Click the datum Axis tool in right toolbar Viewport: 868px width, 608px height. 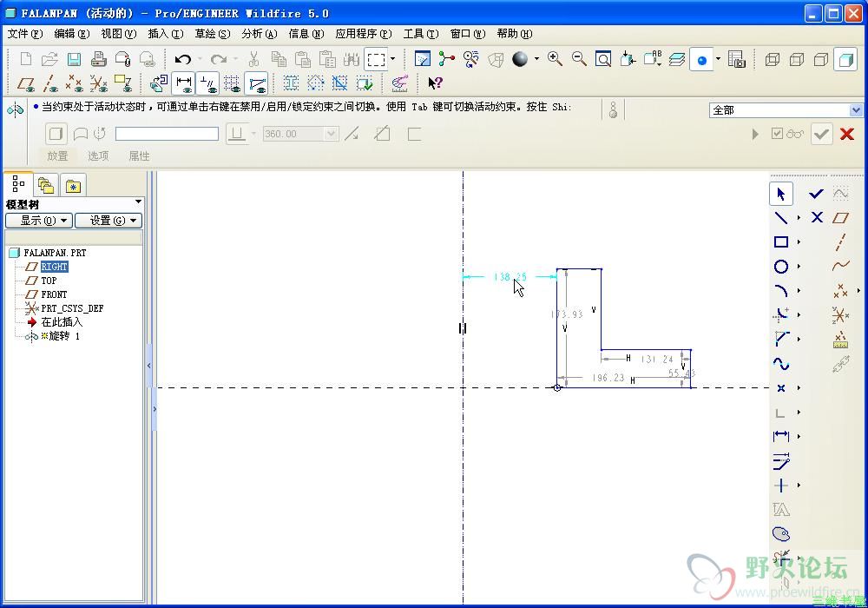(x=840, y=242)
